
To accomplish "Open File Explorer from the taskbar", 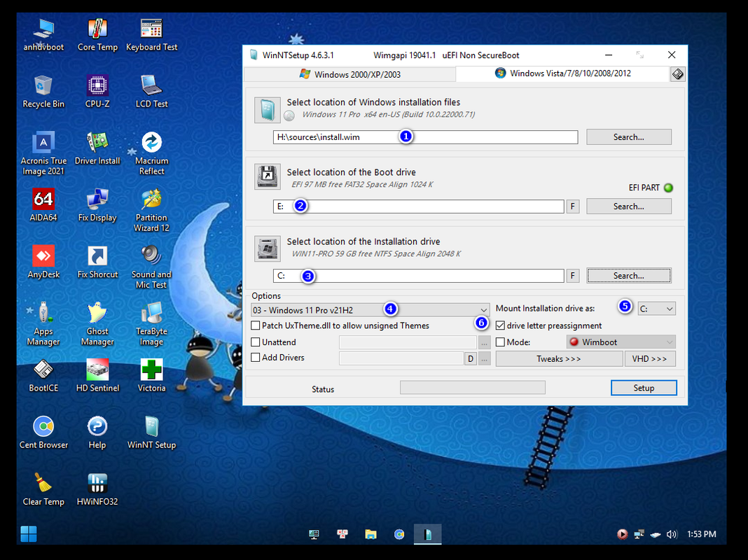I will point(370,534).
